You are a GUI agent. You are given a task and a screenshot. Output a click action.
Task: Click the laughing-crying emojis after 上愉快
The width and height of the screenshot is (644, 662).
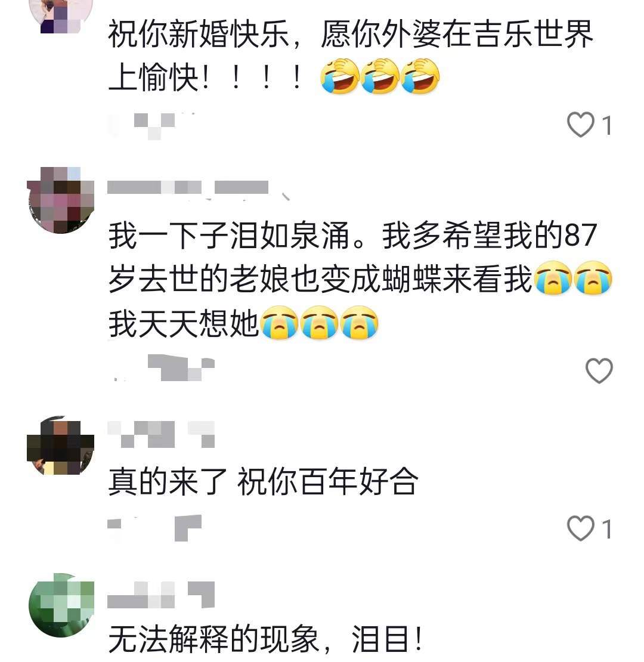pyautogui.click(x=380, y=76)
